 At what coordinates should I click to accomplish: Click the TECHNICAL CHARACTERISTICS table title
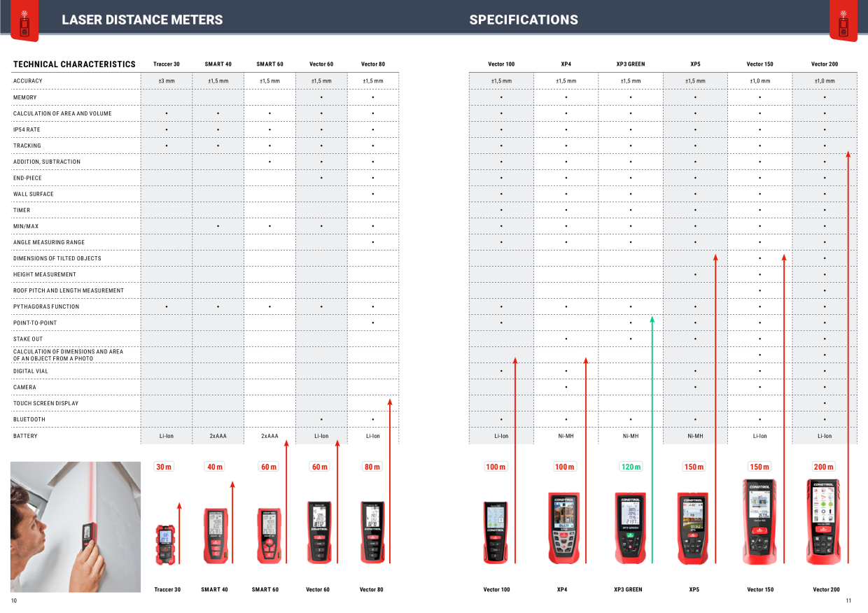[x=74, y=64]
